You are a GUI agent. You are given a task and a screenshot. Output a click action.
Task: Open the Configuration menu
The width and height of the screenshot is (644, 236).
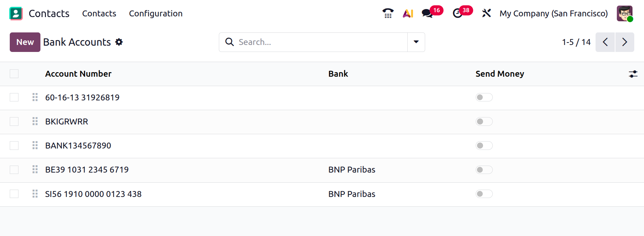click(156, 13)
